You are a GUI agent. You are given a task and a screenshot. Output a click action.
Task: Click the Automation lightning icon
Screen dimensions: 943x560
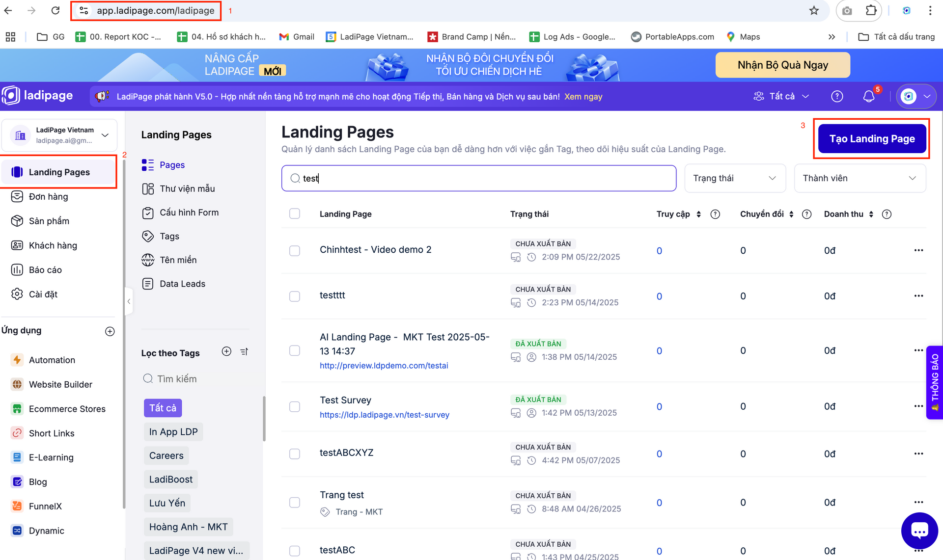17,360
